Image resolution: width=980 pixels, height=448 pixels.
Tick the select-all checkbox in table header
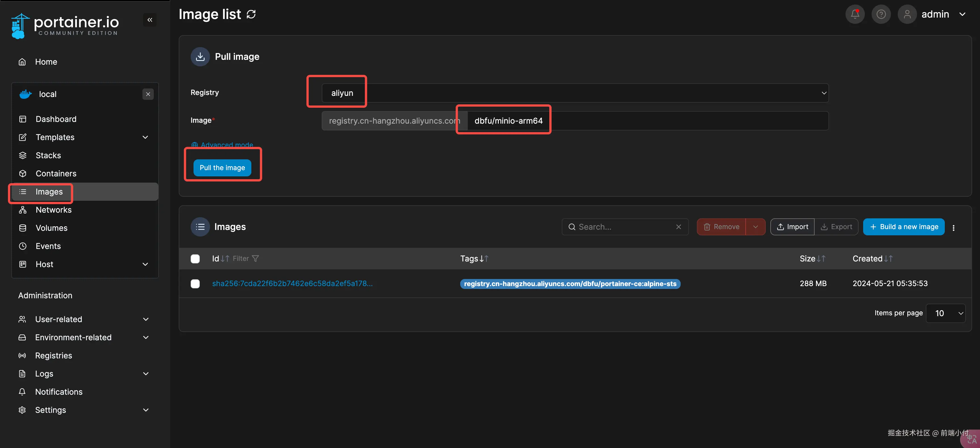(195, 259)
